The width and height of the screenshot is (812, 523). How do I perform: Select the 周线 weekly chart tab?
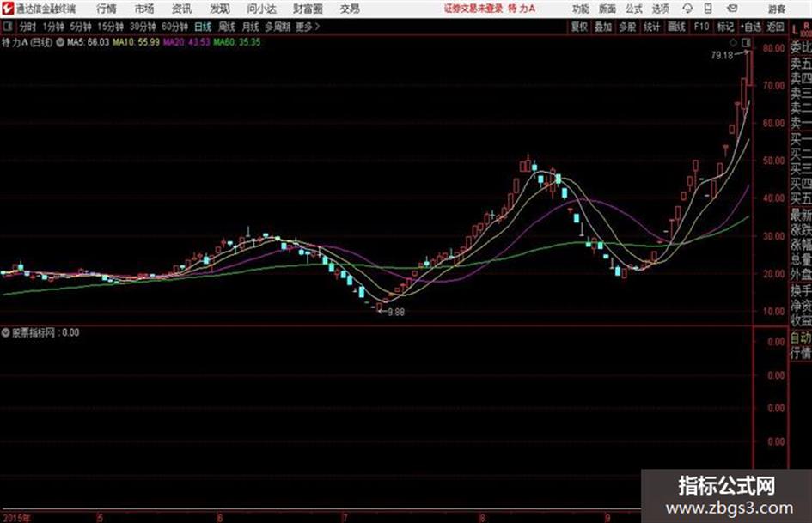227,27
